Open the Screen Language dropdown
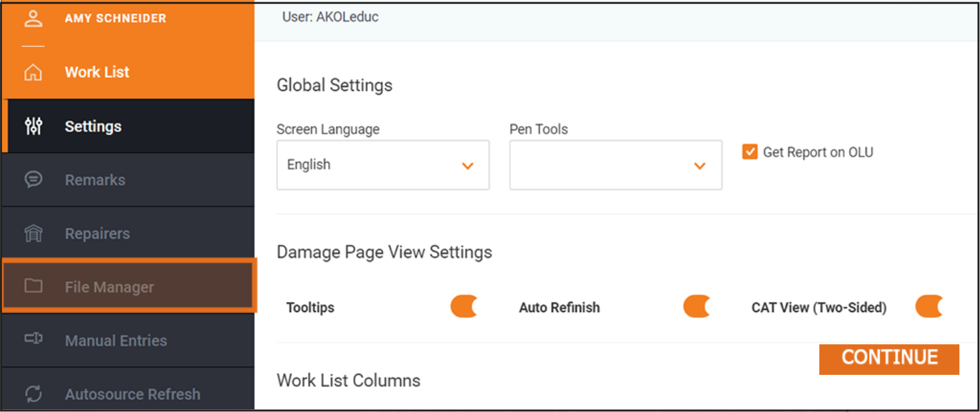 (382, 165)
